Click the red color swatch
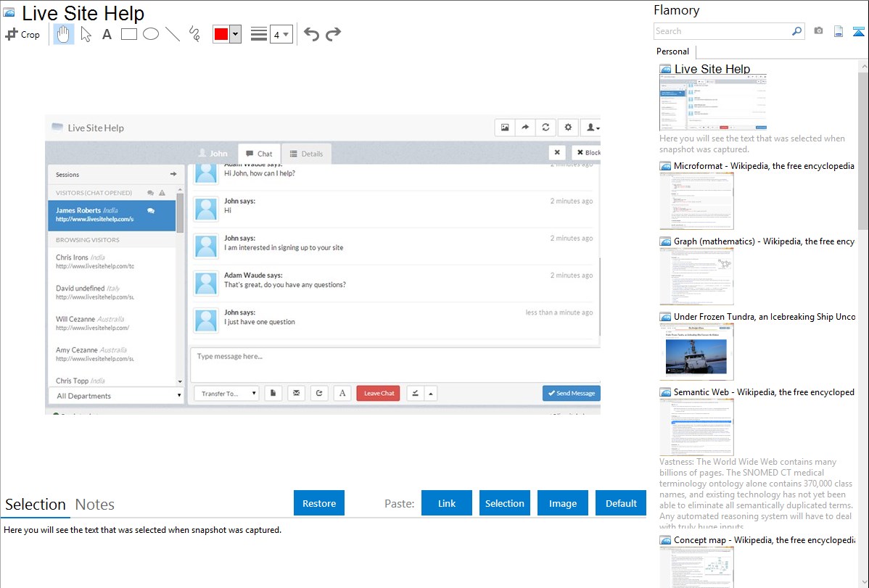Viewport: 869px width, 588px height. tap(221, 34)
